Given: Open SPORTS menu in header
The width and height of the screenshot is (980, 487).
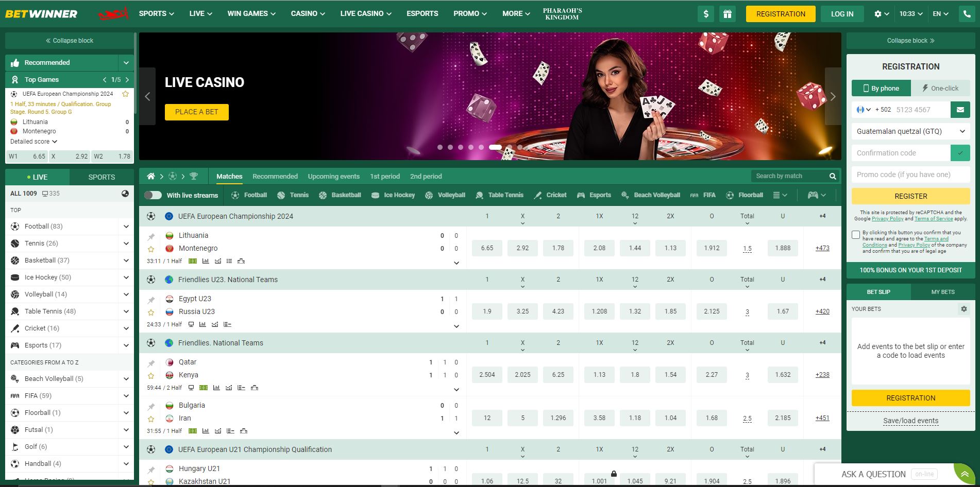Looking at the screenshot, I should [156, 13].
